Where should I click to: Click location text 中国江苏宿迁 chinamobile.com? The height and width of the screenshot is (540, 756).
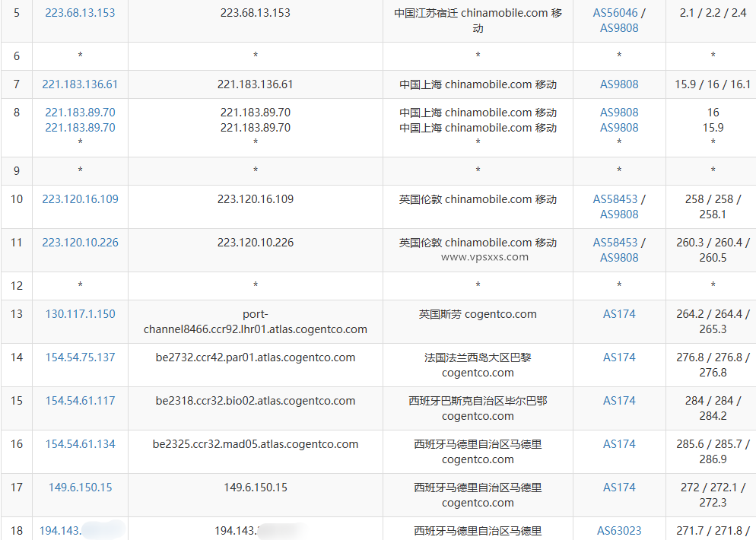pyautogui.click(x=471, y=13)
